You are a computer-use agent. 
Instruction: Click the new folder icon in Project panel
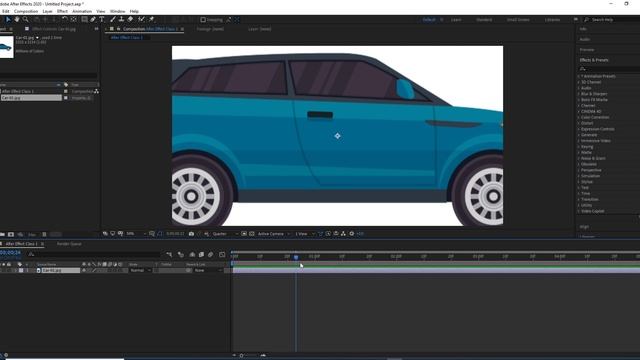point(2,235)
